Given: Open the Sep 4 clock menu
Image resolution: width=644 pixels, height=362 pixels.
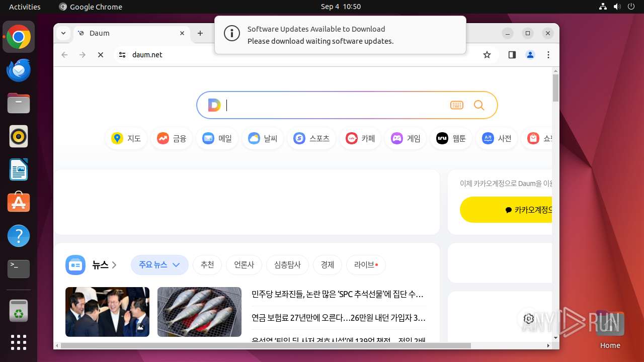Looking at the screenshot, I should pos(341,7).
